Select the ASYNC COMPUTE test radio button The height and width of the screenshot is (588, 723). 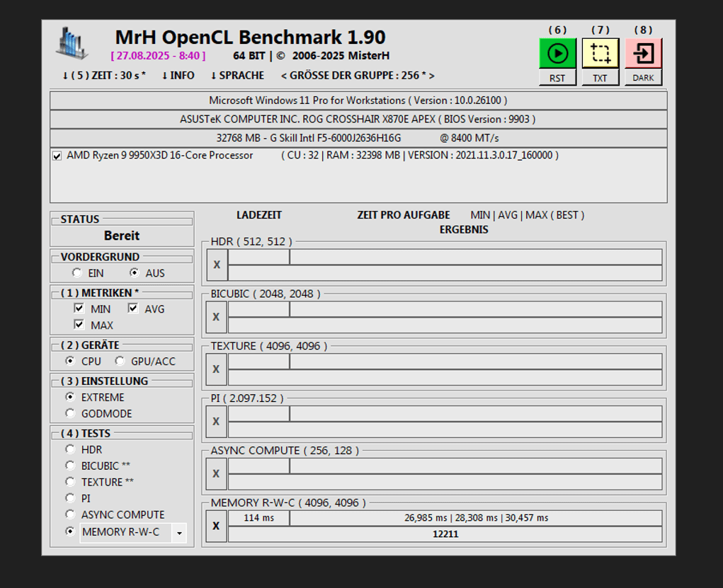point(69,514)
